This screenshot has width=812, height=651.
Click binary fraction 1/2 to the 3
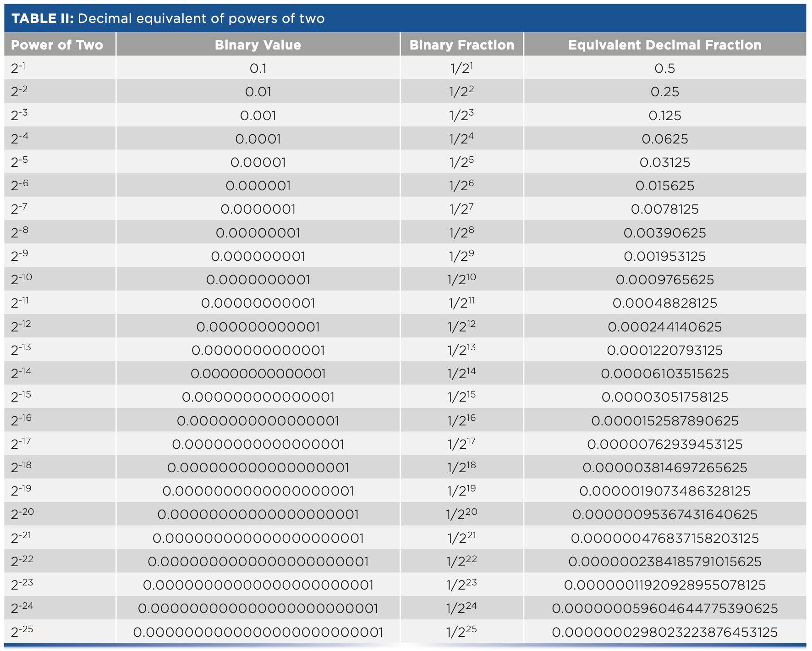click(461, 115)
